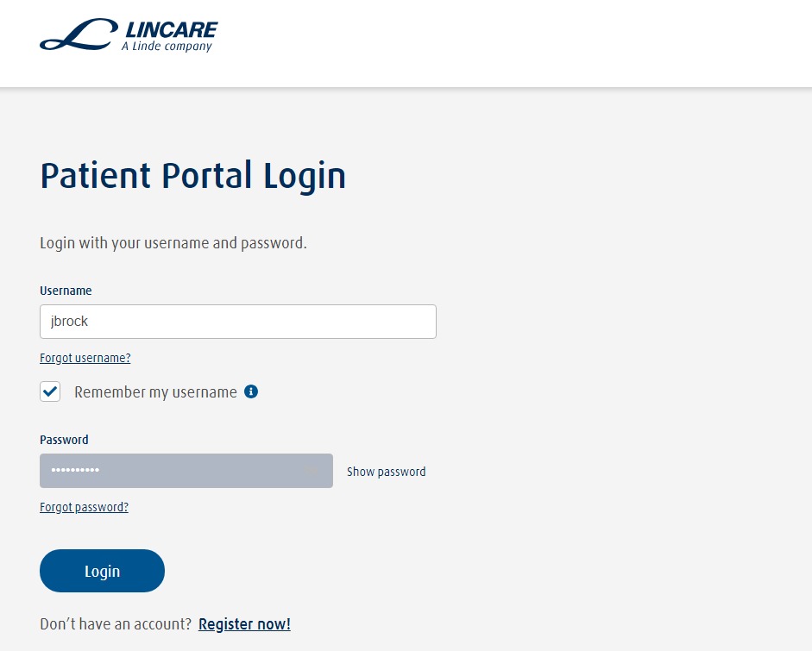Click the "A Linde company" tagline
The image size is (812, 651).
click(x=167, y=47)
